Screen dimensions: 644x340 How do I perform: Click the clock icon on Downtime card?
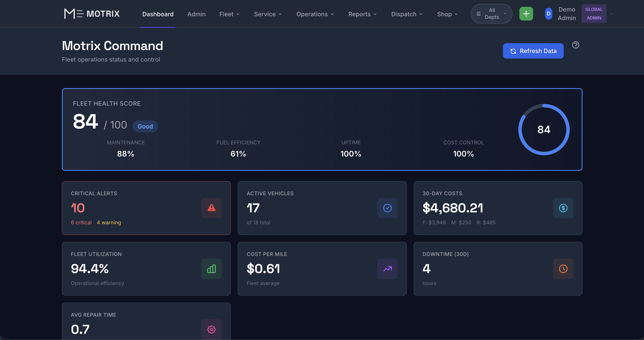point(563,269)
